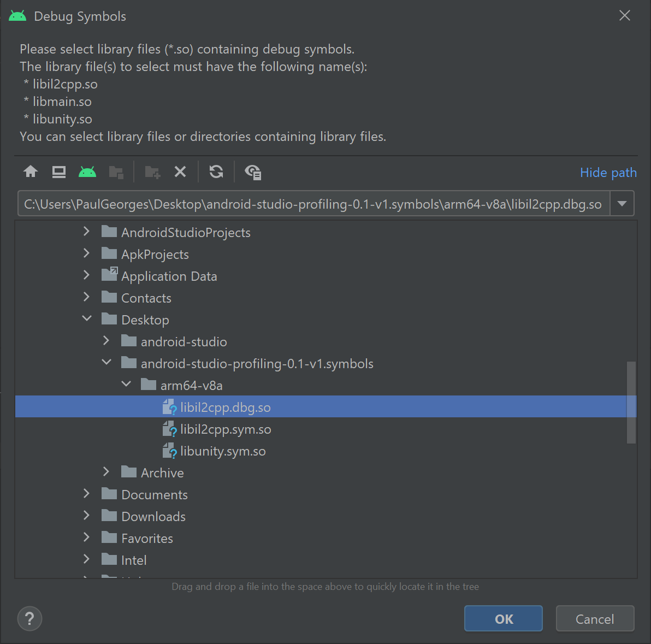Click the file path text field
This screenshot has width=651, height=644.
coord(313,204)
